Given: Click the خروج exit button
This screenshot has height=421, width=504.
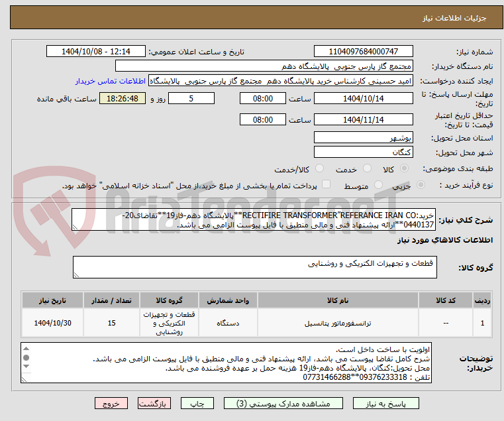Looking at the screenshot, I should coord(111,403).
